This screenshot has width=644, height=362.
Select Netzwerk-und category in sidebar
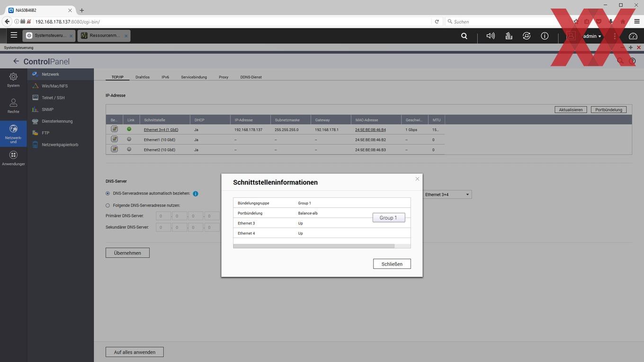coord(13,134)
